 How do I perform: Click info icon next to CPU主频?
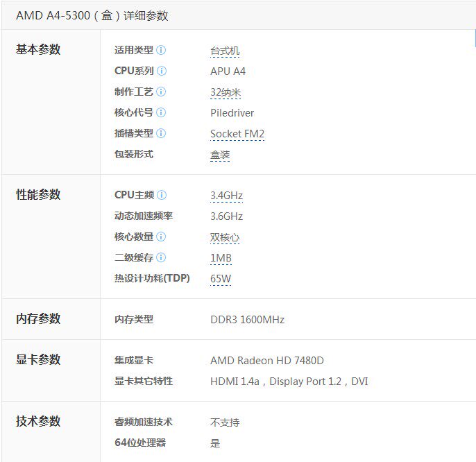pyautogui.click(x=162, y=195)
